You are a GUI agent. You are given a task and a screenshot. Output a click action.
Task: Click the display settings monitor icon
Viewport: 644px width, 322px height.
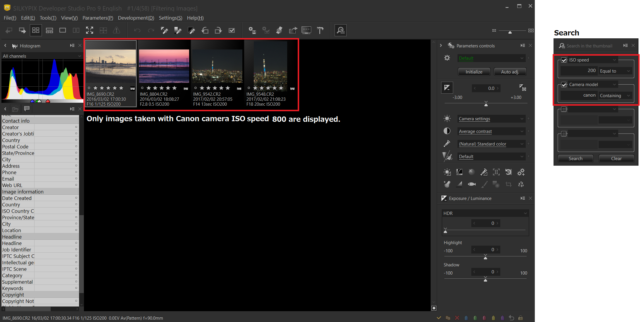(306, 30)
